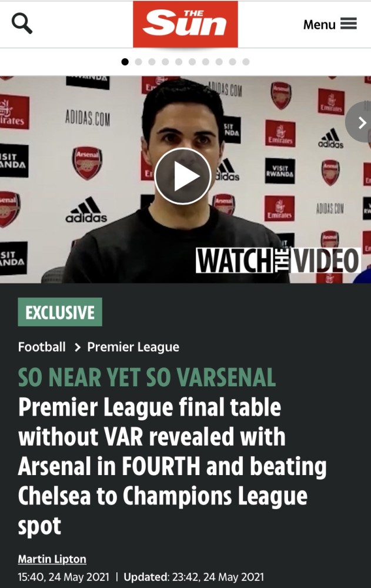Select the third carousel dot
The width and height of the screenshot is (371, 588).
(152, 62)
